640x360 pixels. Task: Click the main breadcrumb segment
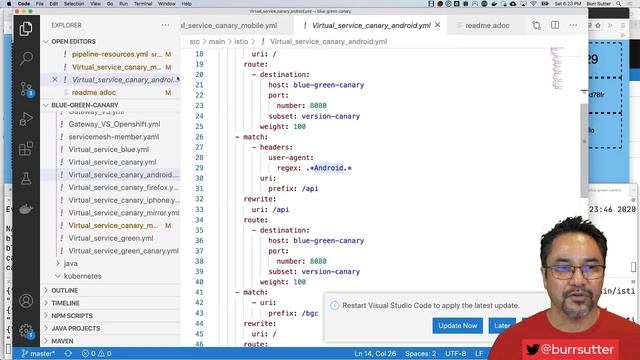[217, 42]
